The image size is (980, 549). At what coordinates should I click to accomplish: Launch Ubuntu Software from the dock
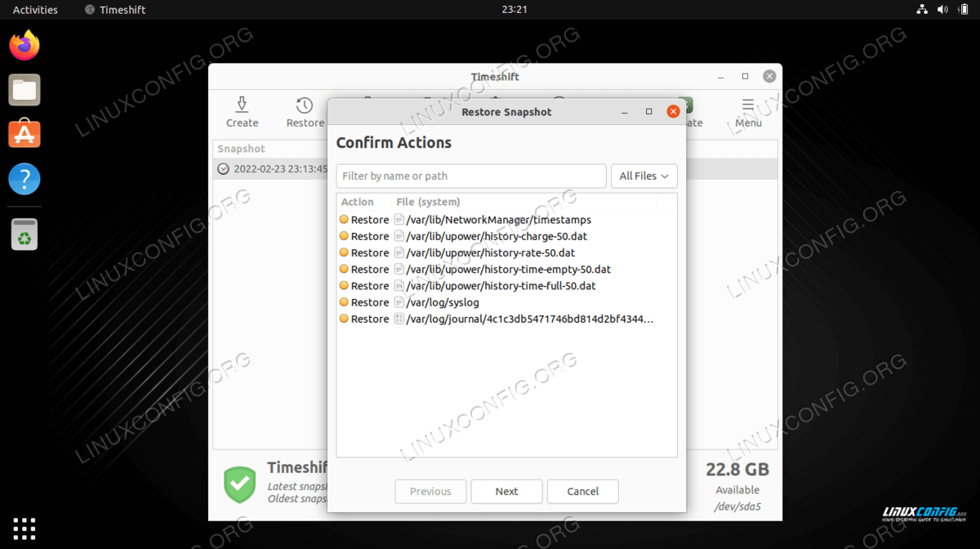24,134
